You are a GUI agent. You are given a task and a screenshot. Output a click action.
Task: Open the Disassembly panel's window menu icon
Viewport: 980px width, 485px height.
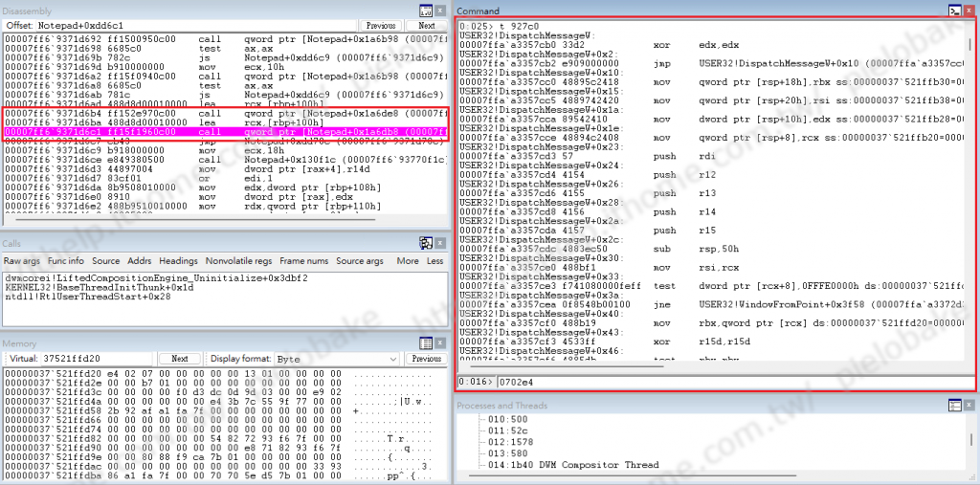click(x=426, y=11)
